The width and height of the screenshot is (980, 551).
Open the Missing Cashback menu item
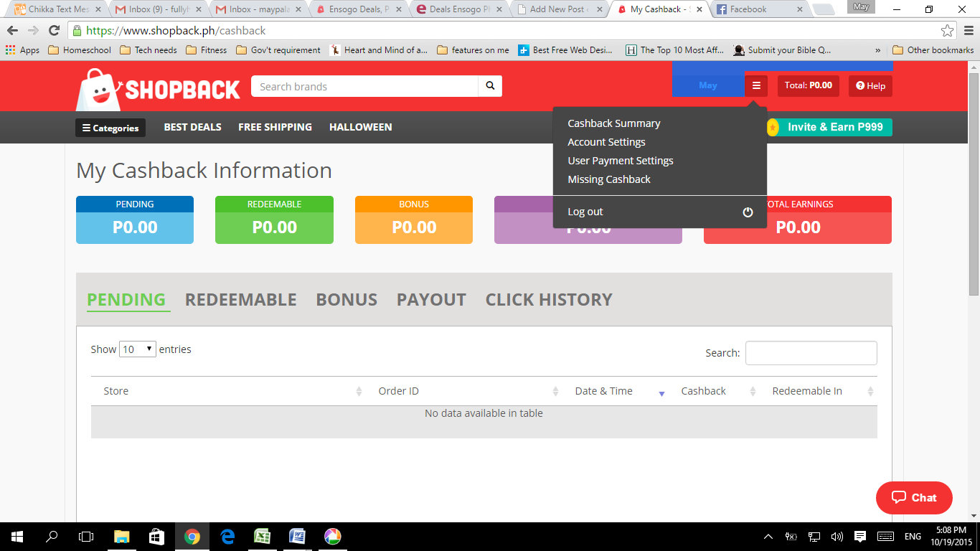[608, 179]
